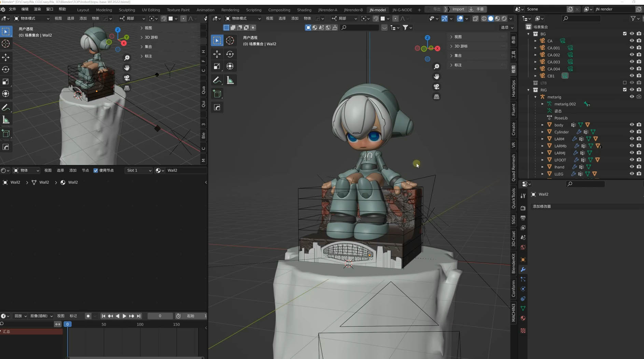This screenshot has height=359, width=644.
Task: Hide the CA.001 camera in outliner
Action: click(x=632, y=48)
